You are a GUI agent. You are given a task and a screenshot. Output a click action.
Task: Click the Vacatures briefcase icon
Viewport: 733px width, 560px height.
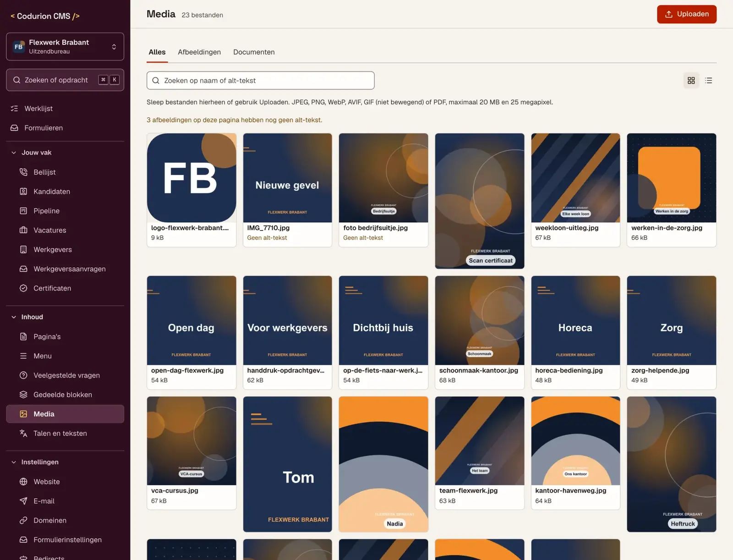pyautogui.click(x=23, y=230)
